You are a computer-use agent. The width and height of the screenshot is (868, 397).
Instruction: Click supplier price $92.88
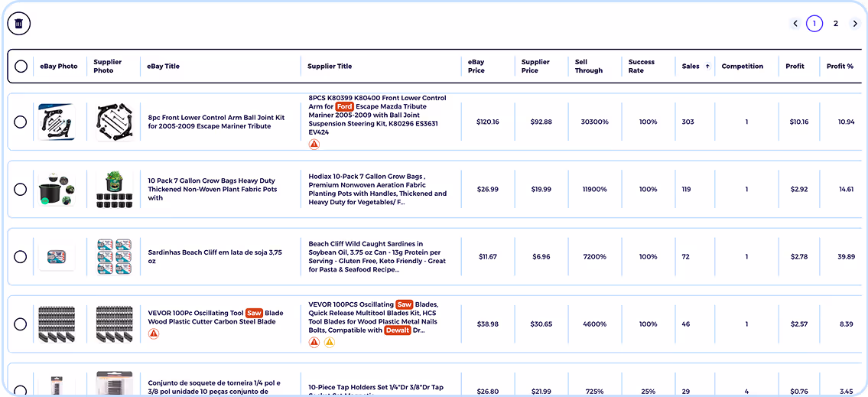tap(541, 122)
